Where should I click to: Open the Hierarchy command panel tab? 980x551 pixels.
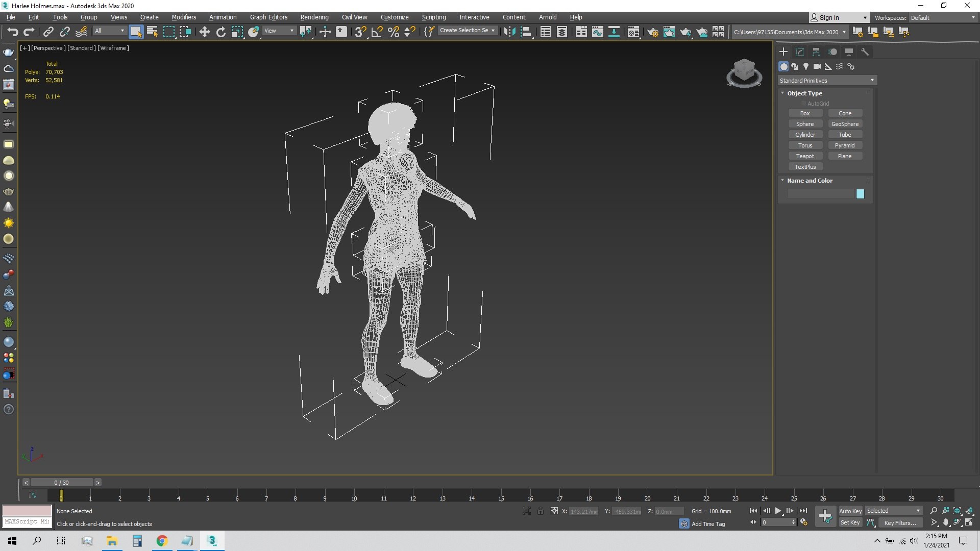point(816,52)
